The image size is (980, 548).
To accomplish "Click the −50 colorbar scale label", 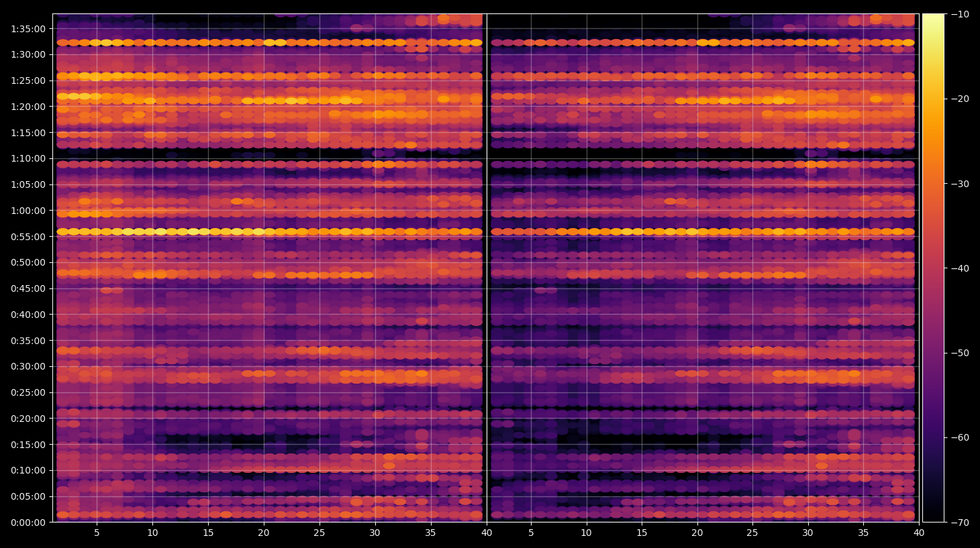I will pos(961,353).
